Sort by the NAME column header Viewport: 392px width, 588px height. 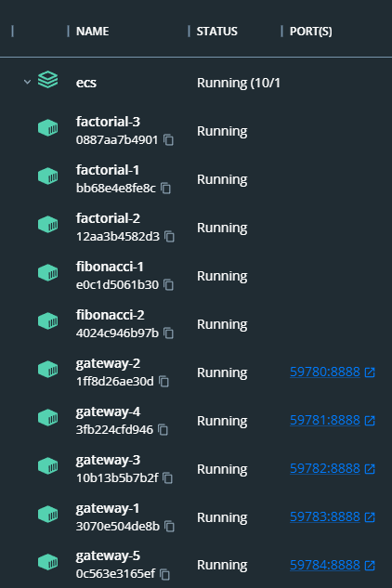(x=93, y=32)
